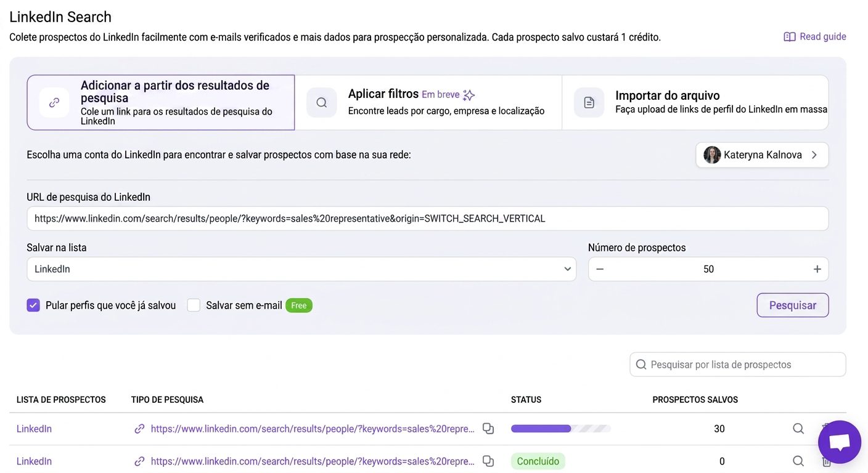Copy the URL in the Concluído row

click(x=488, y=461)
